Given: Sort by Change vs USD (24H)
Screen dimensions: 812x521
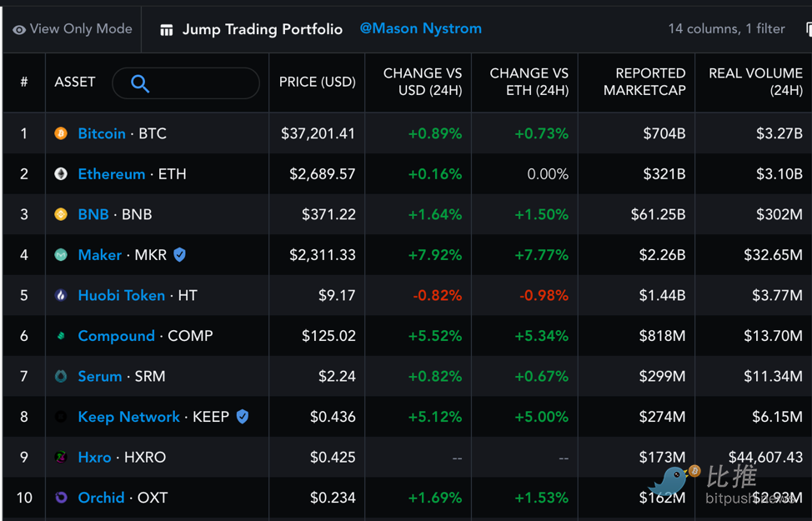Looking at the screenshot, I should pyautogui.click(x=423, y=82).
